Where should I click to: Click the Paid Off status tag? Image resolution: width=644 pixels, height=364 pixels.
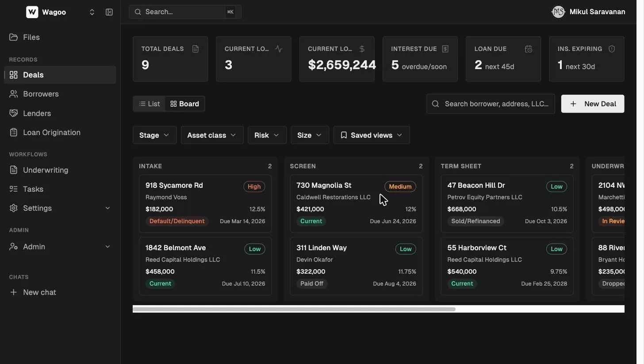pos(312,283)
